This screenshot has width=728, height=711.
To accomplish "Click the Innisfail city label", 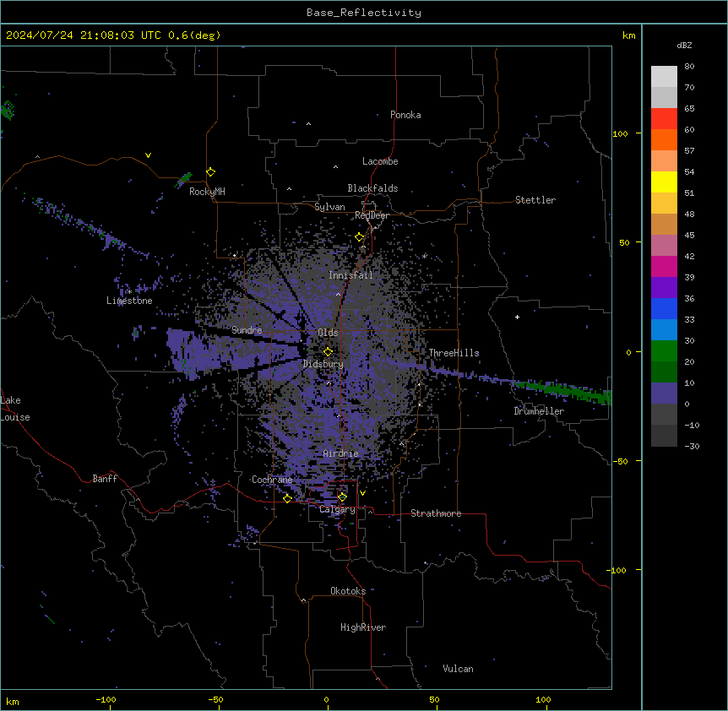I will click(x=350, y=275).
